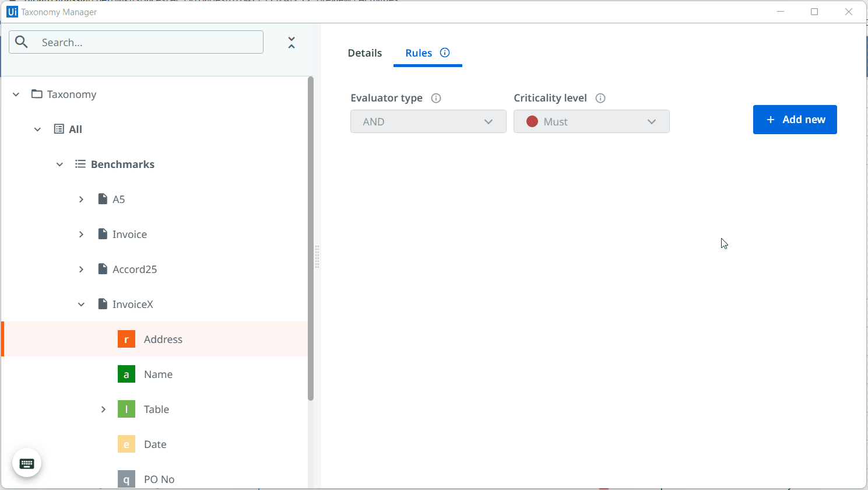
Task: Open the on-screen keyboard button
Action: click(x=27, y=464)
